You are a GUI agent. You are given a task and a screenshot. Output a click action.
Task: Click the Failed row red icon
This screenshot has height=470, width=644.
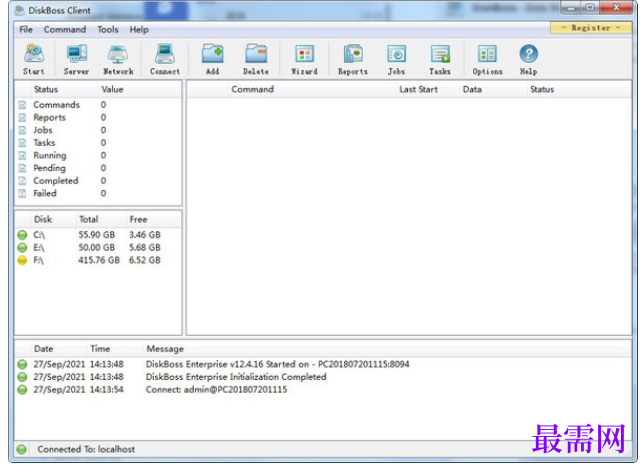point(23,194)
